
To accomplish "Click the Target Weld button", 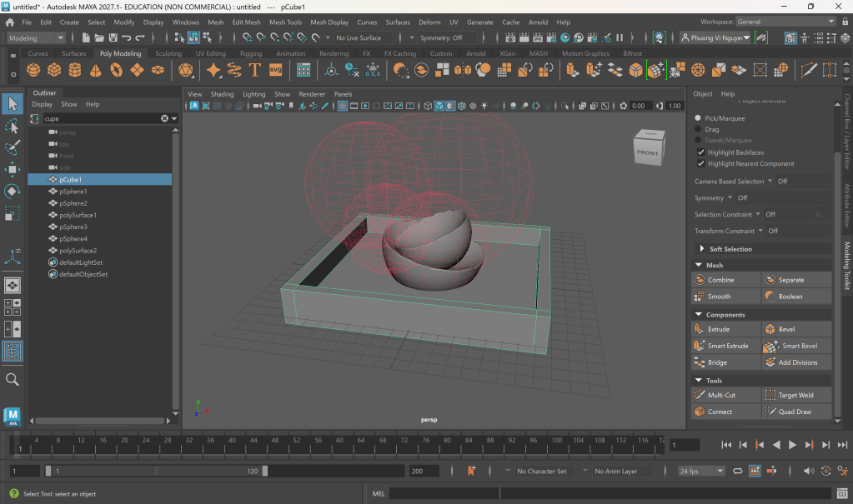I will pyautogui.click(x=797, y=395).
